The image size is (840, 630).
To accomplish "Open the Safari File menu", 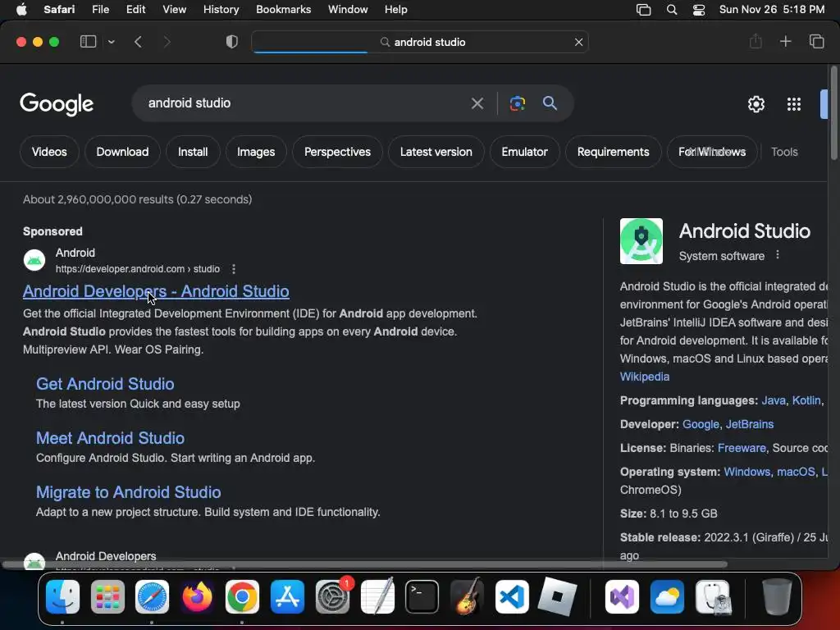I will tap(100, 10).
